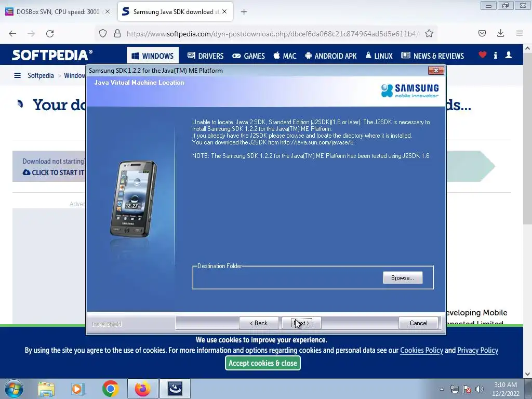Follow the Softpedia breadcrumb link
Viewport: 532px width, 399px height.
click(41, 75)
